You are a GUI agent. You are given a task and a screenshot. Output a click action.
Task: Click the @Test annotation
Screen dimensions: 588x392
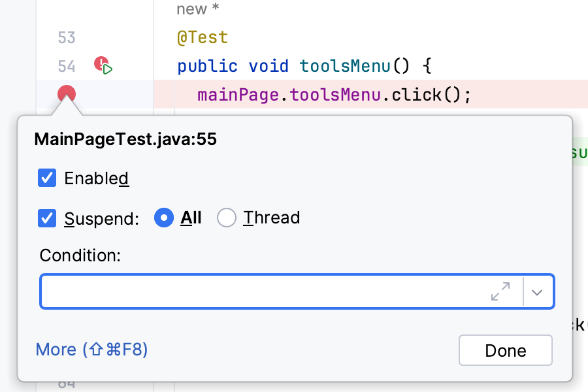click(203, 38)
